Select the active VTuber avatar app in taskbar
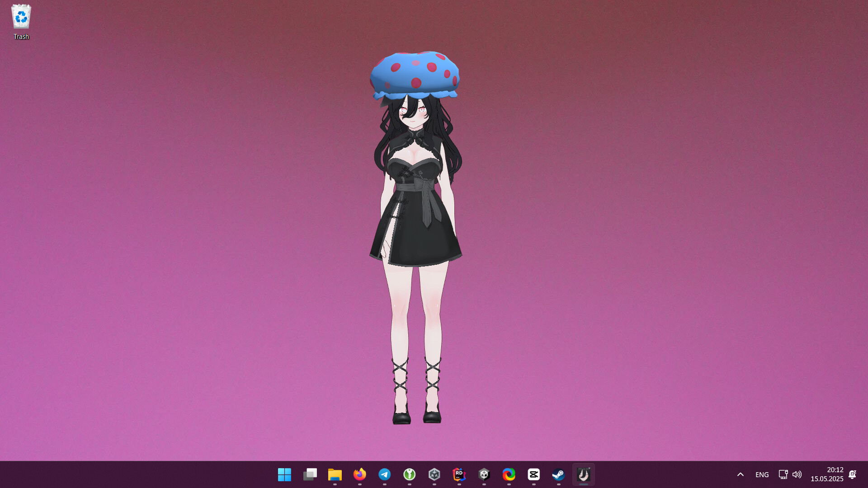 pos(584,474)
